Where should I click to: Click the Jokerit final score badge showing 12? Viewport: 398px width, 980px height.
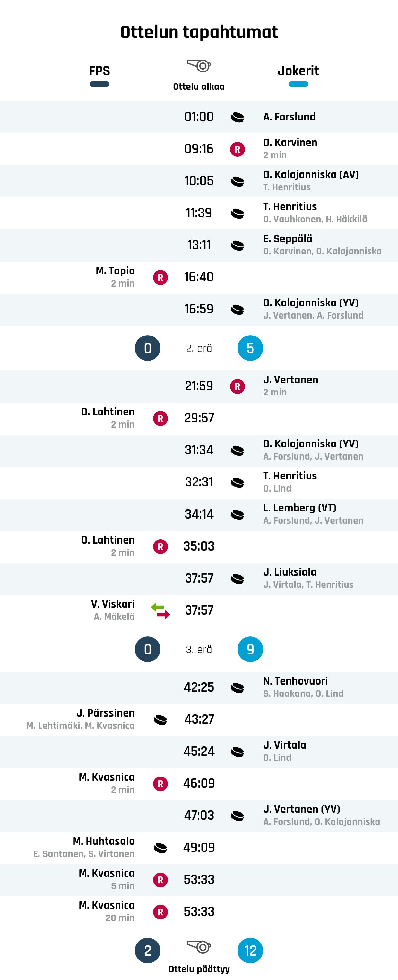pyautogui.click(x=250, y=950)
